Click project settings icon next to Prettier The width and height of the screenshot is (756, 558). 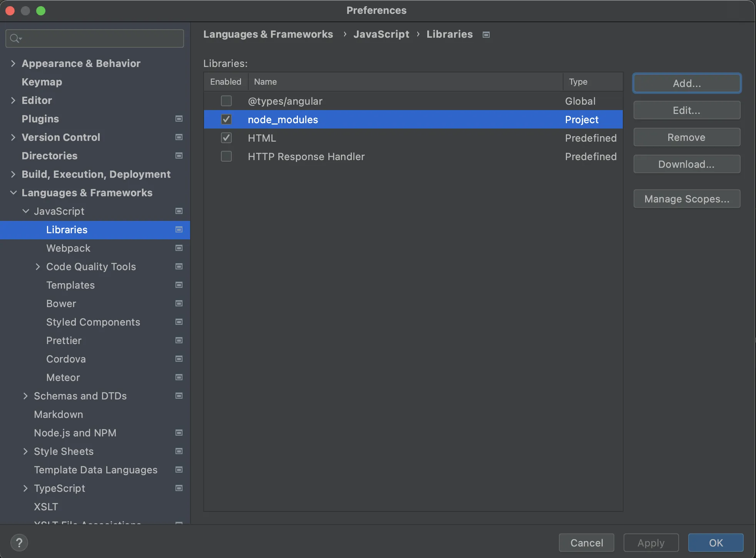click(179, 341)
